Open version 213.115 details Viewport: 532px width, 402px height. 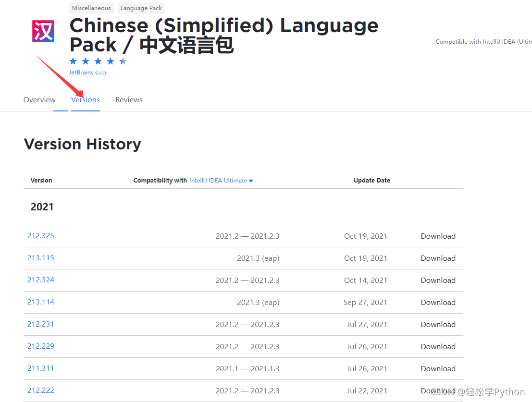tap(41, 258)
